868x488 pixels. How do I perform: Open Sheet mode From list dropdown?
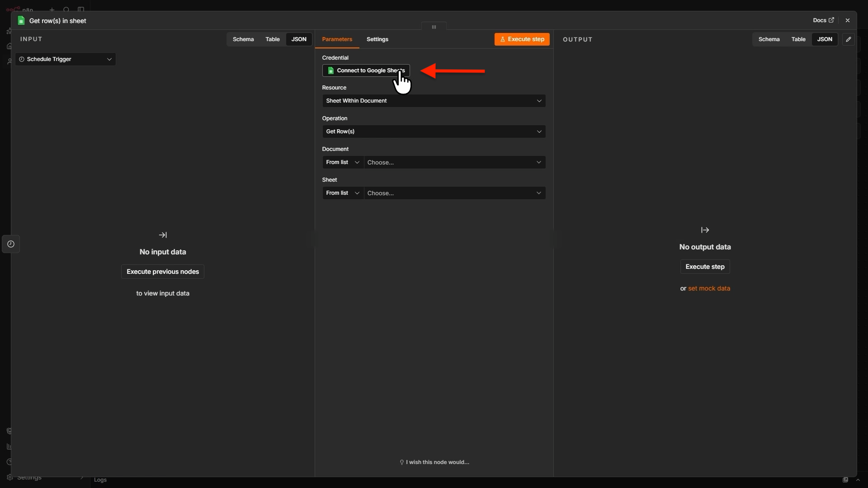[x=343, y=193]
